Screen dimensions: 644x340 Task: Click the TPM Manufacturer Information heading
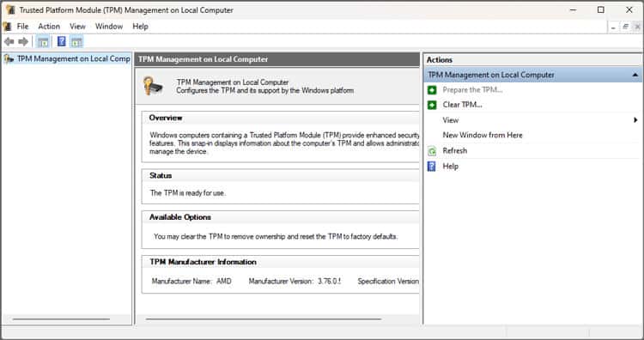pos(203,262)
